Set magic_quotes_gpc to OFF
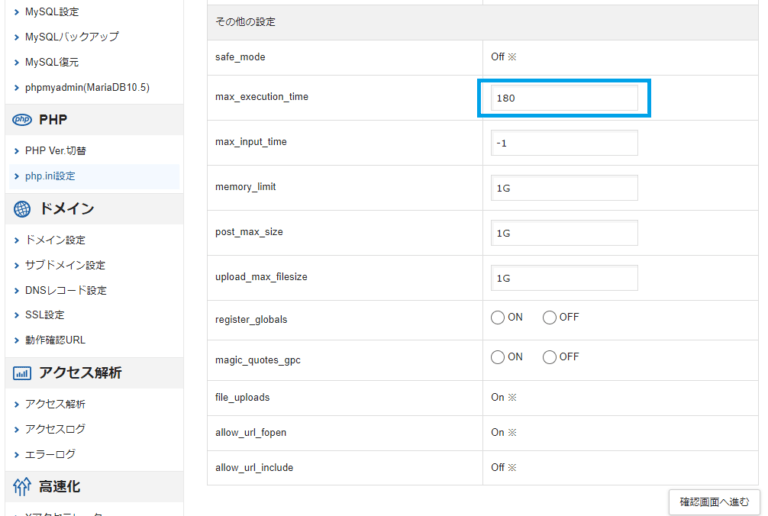 [550, 357]
